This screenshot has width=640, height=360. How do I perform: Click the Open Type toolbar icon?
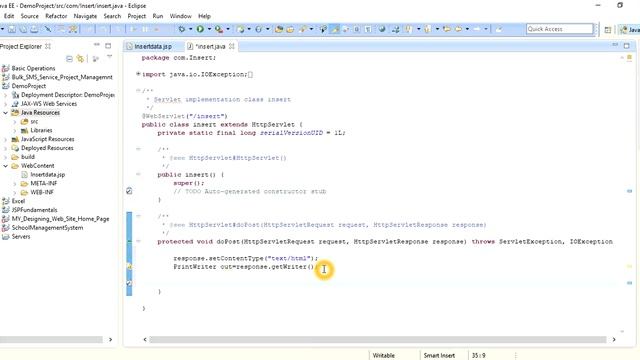279,29
